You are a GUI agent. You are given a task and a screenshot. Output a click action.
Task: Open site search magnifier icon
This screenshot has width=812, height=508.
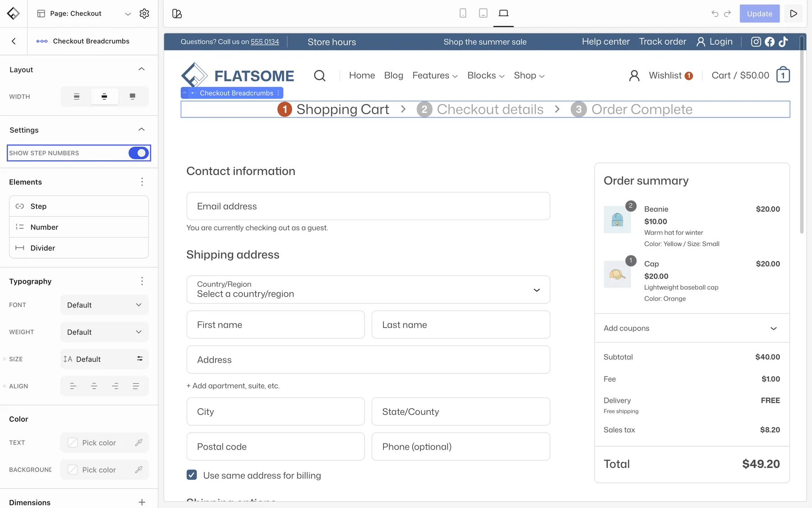[319, 75]
